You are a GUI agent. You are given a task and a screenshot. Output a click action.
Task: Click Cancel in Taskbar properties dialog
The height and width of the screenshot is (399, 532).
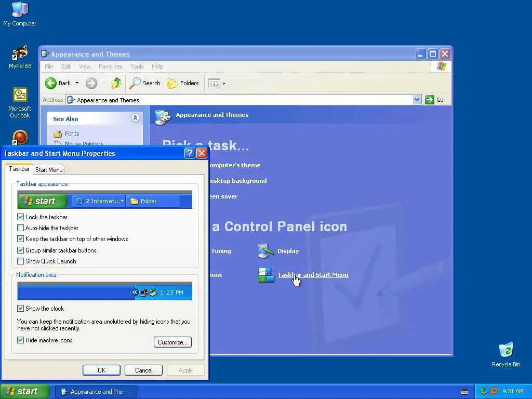coord(143,370)
